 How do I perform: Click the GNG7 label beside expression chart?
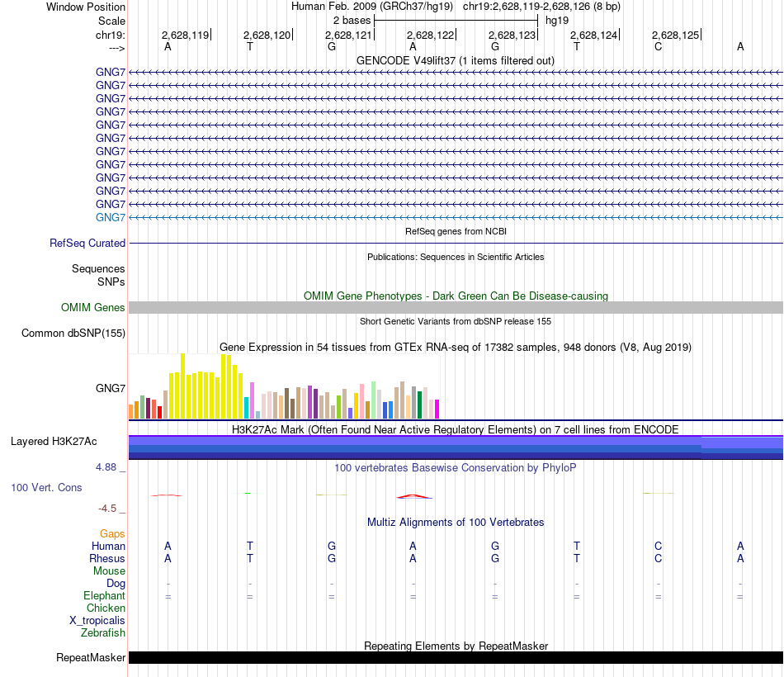click(111, 388)
